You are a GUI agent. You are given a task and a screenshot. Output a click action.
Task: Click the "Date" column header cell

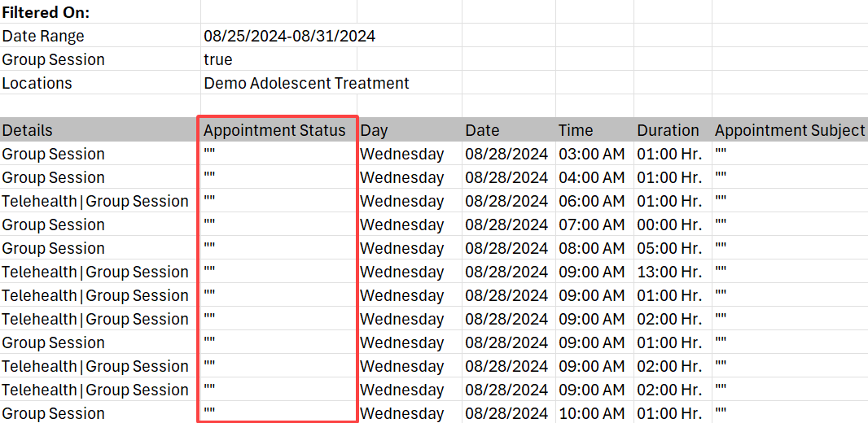pos(482,130)
